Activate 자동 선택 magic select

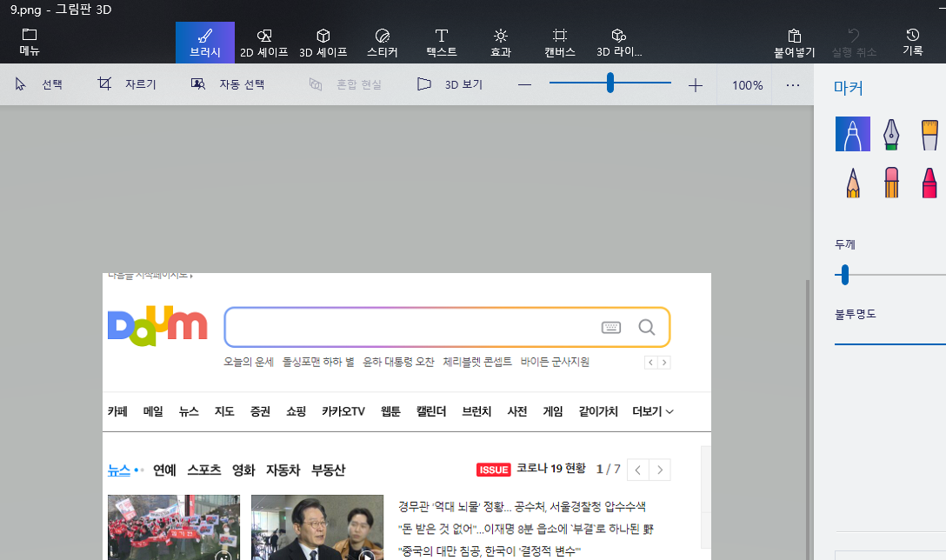pyautogui.click(x=228, y=84)
